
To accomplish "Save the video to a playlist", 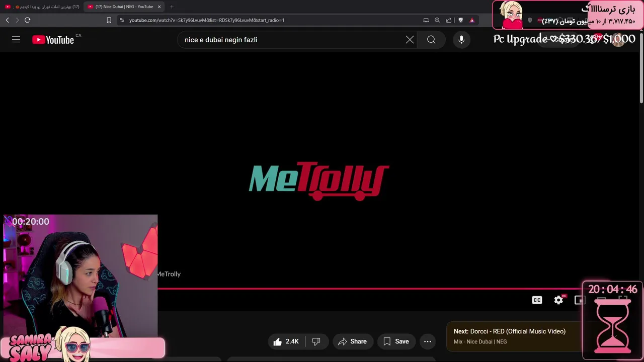I will coord(396,341).
